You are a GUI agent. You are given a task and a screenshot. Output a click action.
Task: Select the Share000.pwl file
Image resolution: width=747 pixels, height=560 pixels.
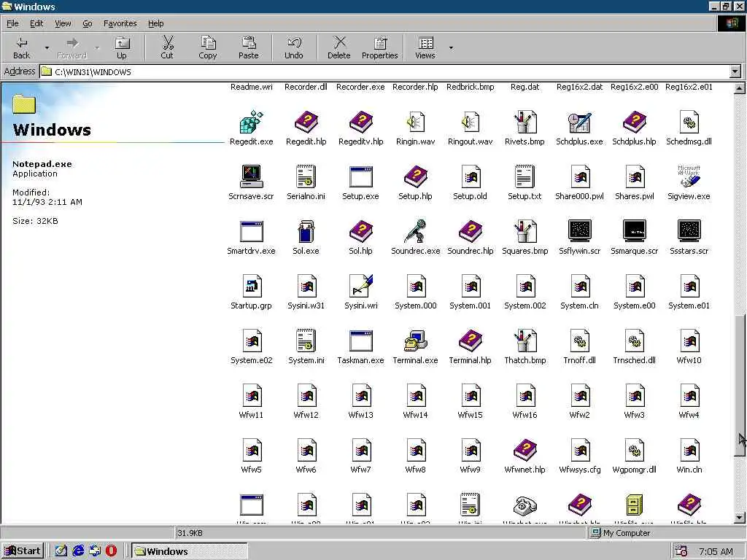pyautogui.click(x=579, y=177)
